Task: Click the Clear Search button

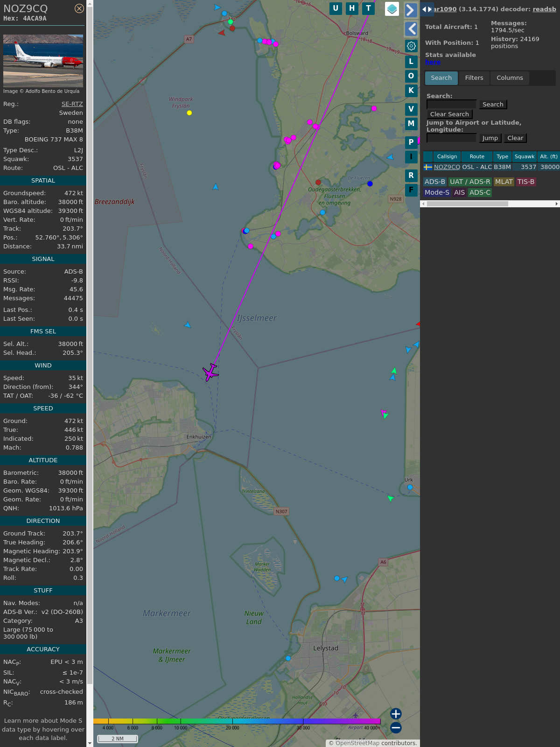Action: 449,114
